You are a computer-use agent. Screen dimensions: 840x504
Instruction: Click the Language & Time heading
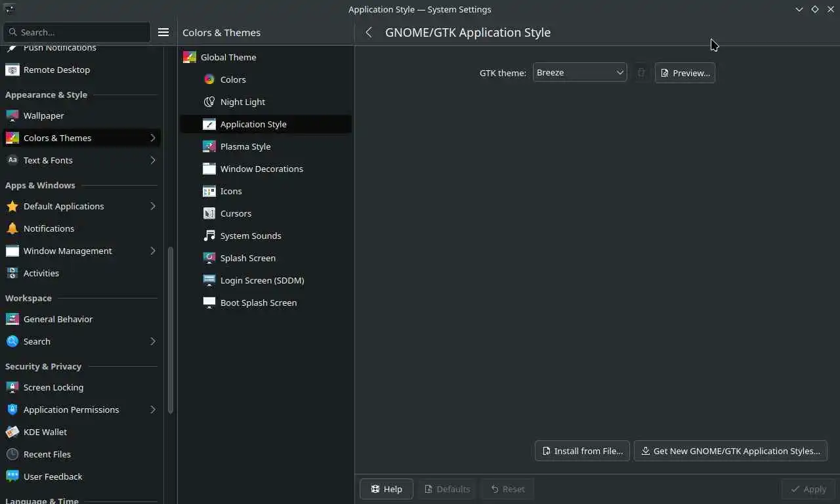click(42, 500)
